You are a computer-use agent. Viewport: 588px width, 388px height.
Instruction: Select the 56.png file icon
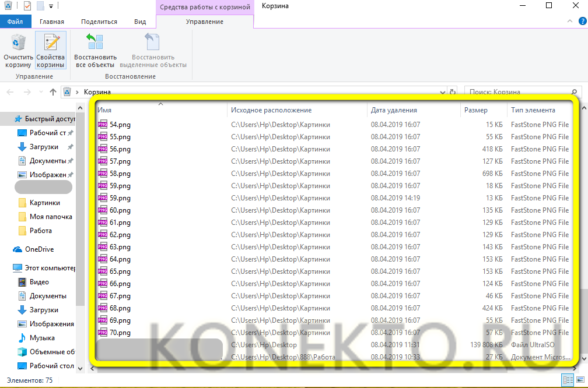tap(103, 149)
